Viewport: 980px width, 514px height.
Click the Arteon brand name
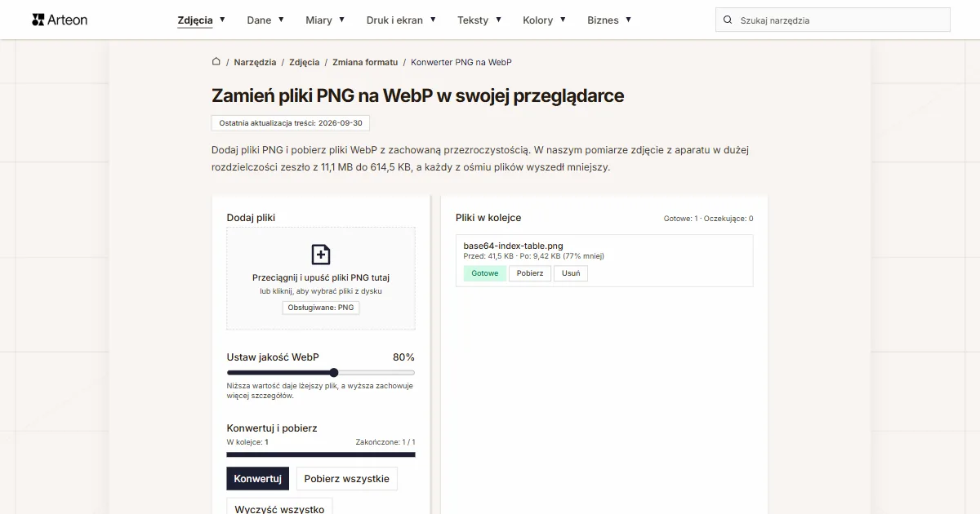pyautogui.click(x=69, y=20)
